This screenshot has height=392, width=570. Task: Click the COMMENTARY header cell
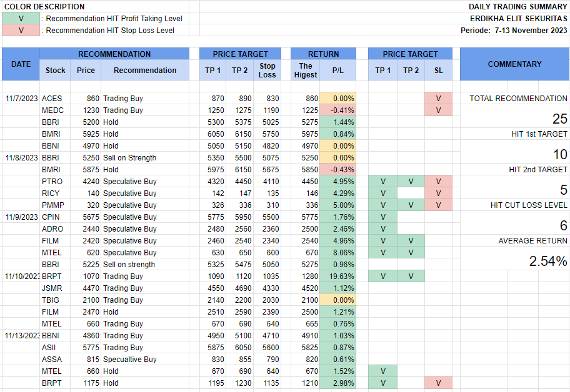point(514,64)
